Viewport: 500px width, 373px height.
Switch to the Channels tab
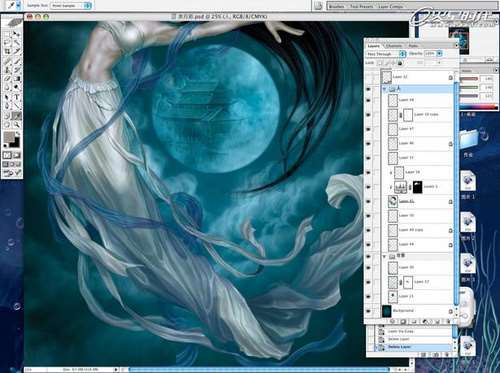click(x=394, y=46)
